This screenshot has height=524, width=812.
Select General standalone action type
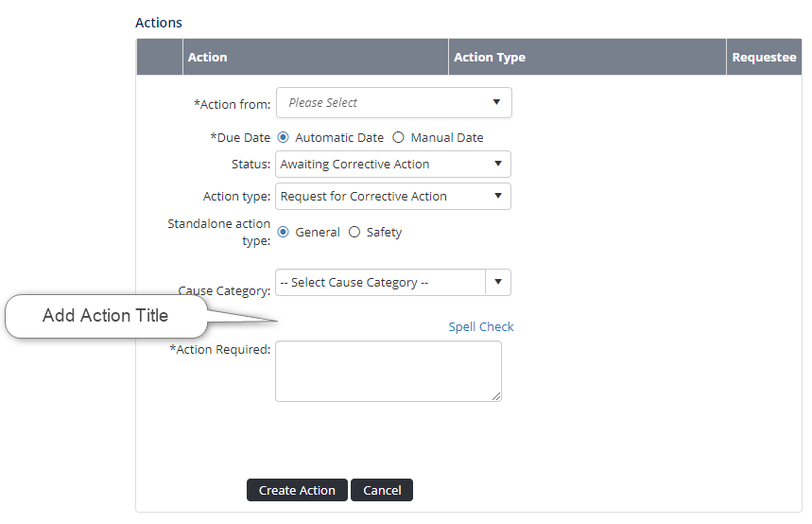coord(284,232)
